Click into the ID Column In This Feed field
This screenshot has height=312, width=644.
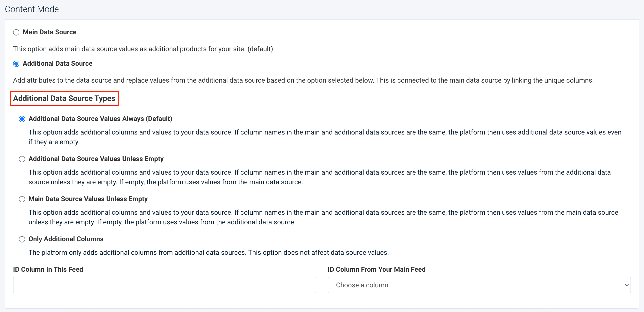[x=164, y=285]
